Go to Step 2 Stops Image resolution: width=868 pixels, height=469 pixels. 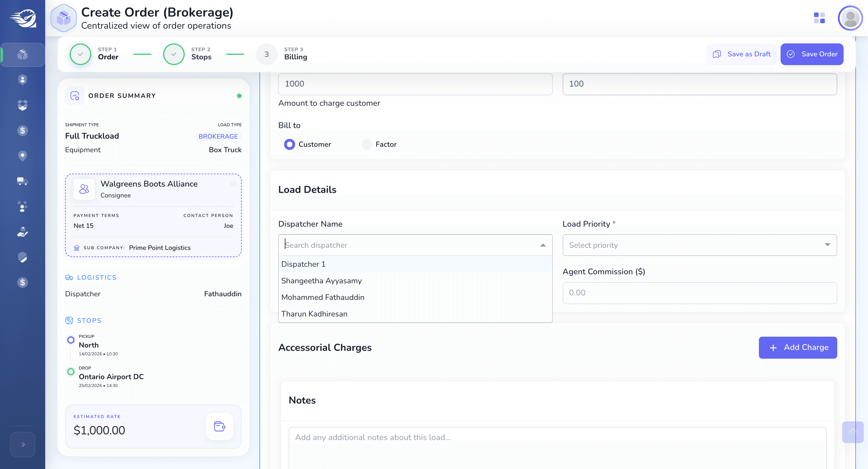coord(188,54)
